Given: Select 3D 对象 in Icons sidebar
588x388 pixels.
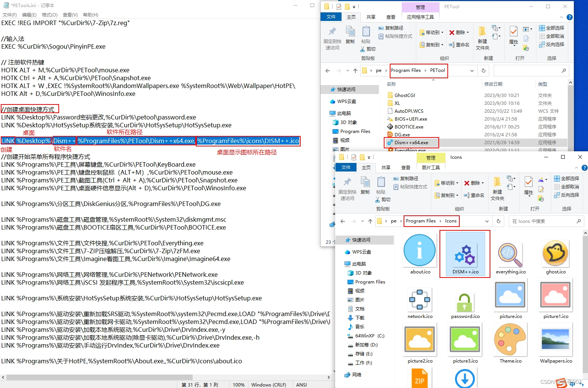Looking at the screenshot, I should point(359,273).
